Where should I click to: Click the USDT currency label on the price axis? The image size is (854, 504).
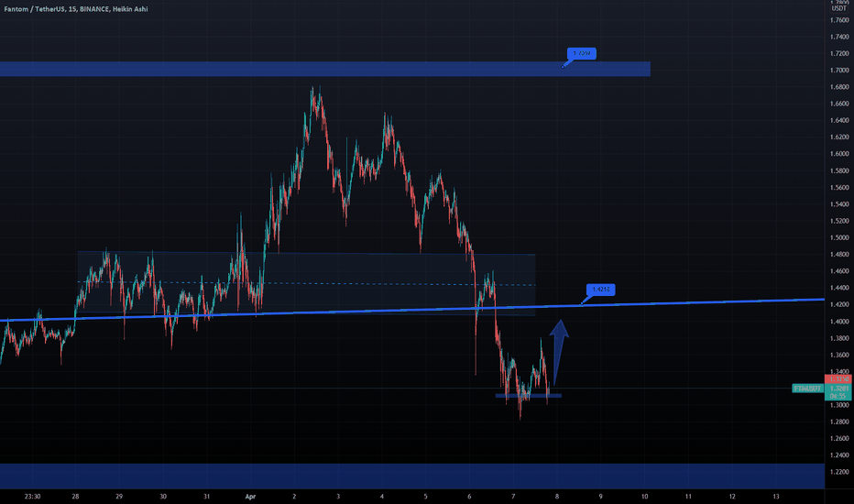(838, 9)
